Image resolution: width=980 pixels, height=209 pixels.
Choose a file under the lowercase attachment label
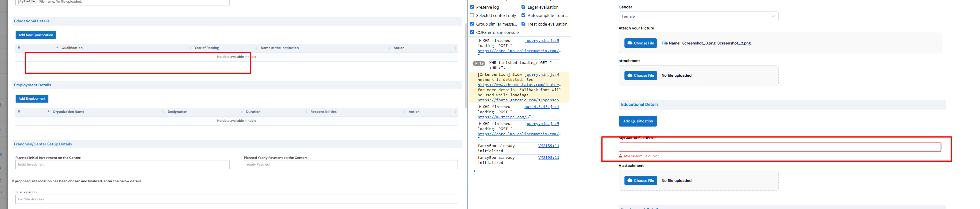pos(641,76)
